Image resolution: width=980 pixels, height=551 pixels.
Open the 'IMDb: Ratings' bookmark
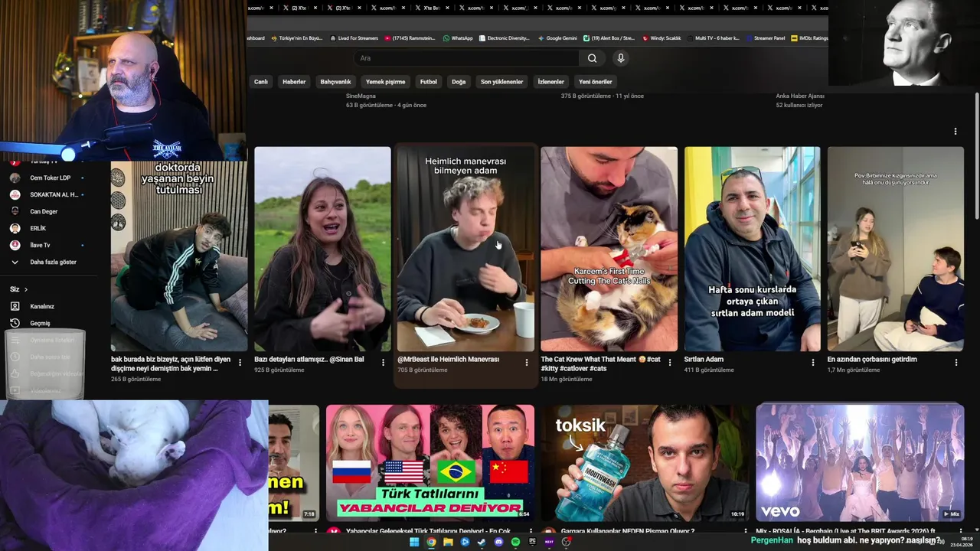coord(809,37)
